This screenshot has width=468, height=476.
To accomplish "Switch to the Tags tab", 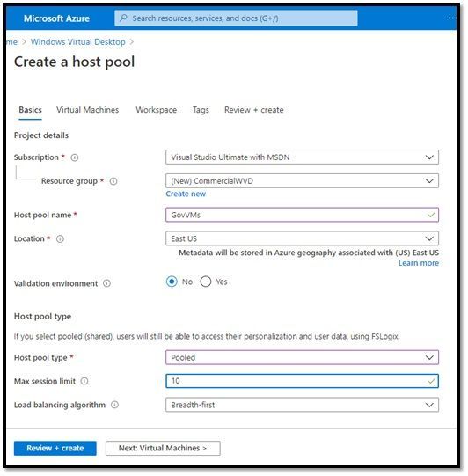I will click(x=201, y=110).
